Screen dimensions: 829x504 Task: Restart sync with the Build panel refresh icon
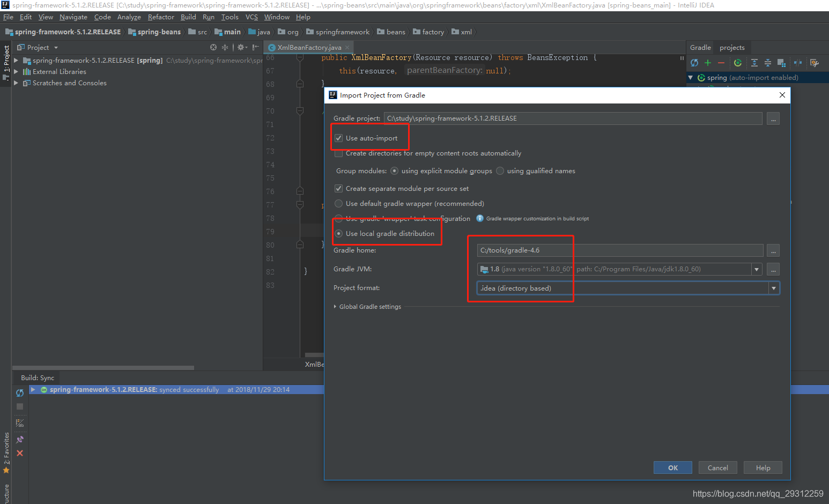tap(20, 393)
